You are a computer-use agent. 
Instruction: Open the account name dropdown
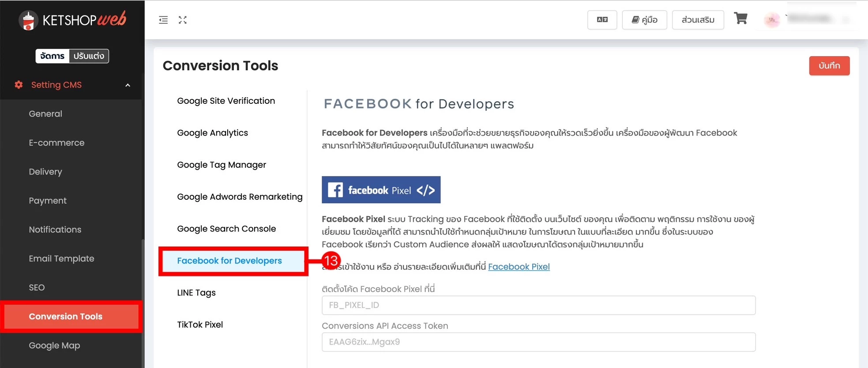[x=818, y=19]
